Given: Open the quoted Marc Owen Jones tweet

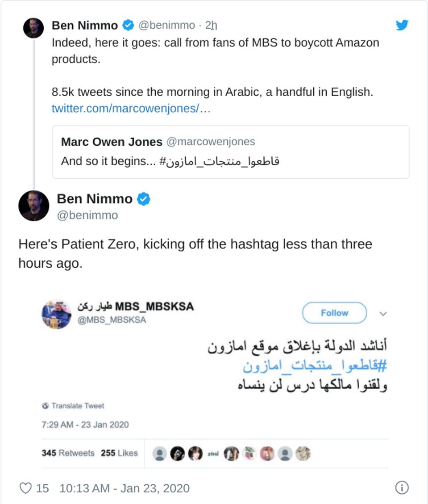Looking at the screenshot, I should coord(230,152).
